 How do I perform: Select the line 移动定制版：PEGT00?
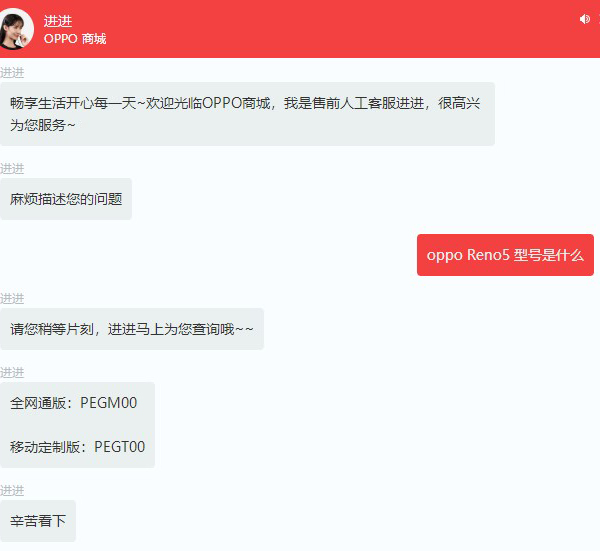pyautogui.click(x=78, y=447)
